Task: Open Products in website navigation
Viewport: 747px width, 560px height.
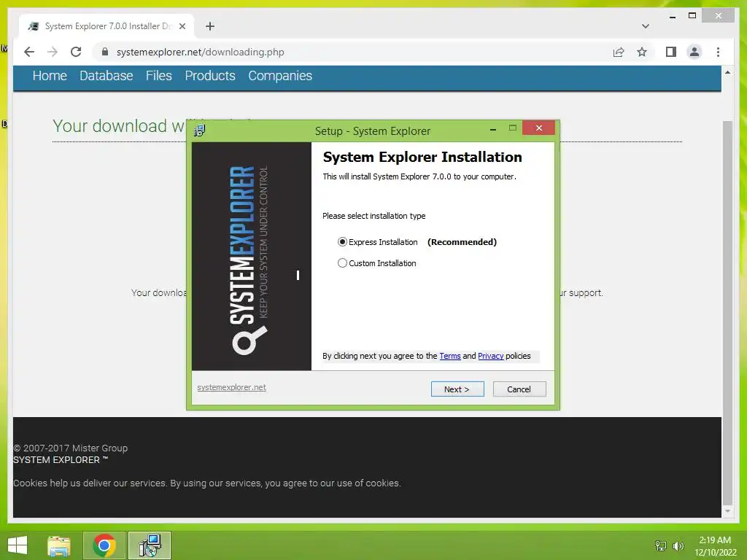Action: click(x=210, y=76)
